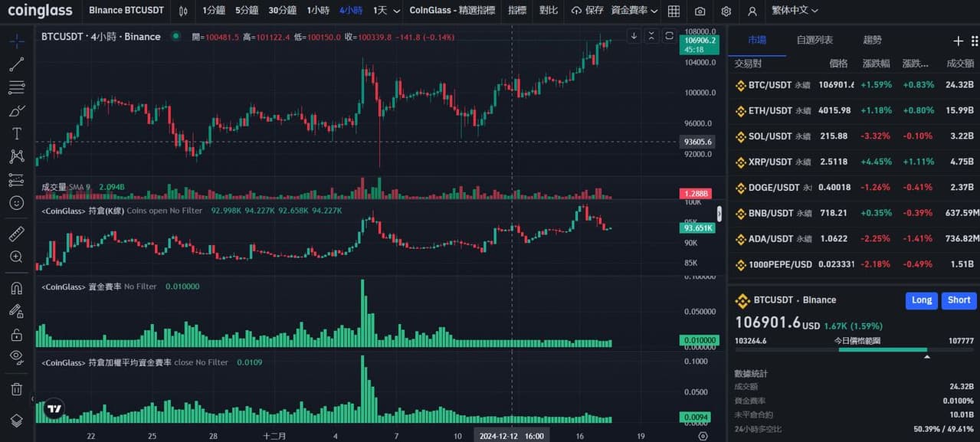Select the ETH/USDT row
980x442 pixels.
click(x=854, y=110)
